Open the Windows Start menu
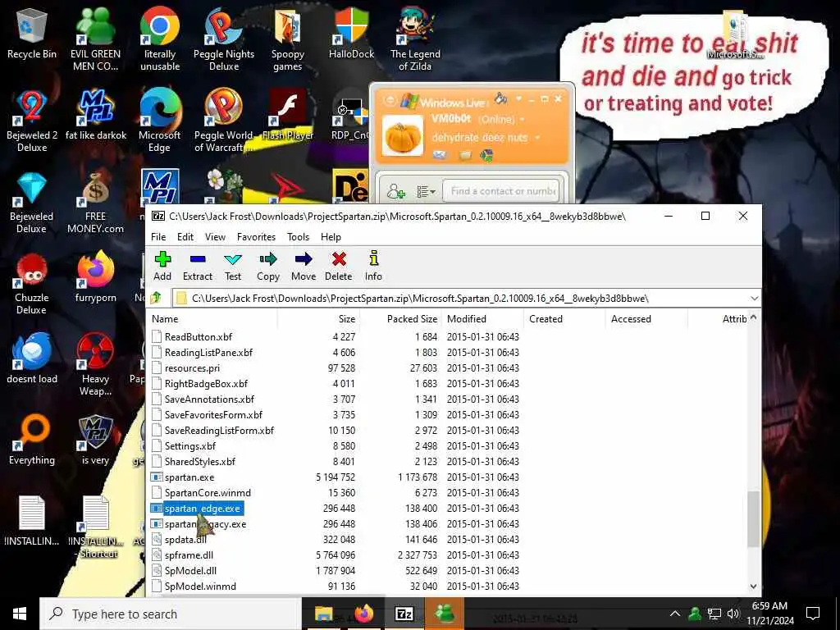This screenshot has height=630, width=840. pyautogui.click(x=20, y=614)
